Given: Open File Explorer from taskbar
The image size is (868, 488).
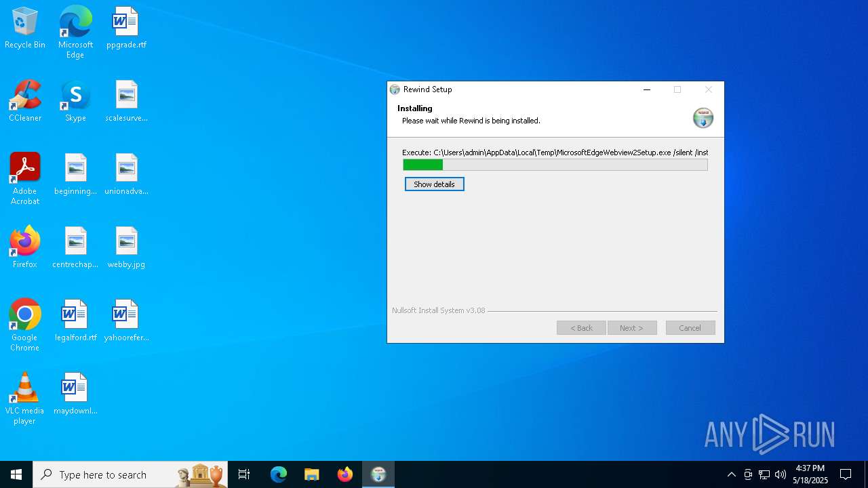Looking at the screenshot, I should click(x=311, y=474).
